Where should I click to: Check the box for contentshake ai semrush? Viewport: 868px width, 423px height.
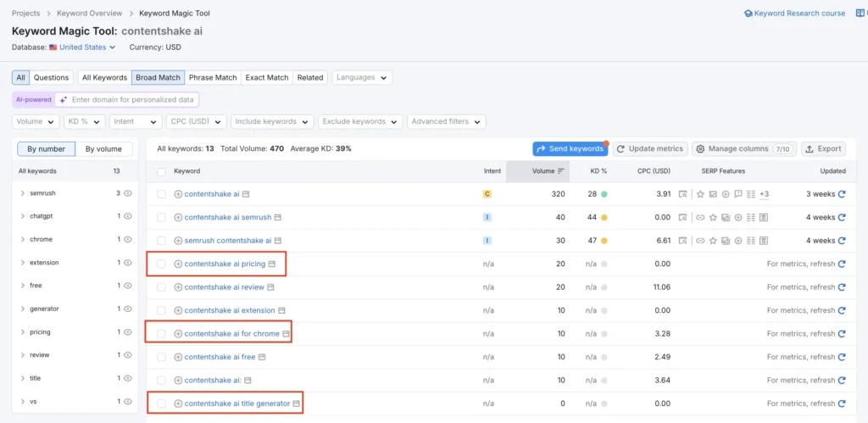(161, 218)
